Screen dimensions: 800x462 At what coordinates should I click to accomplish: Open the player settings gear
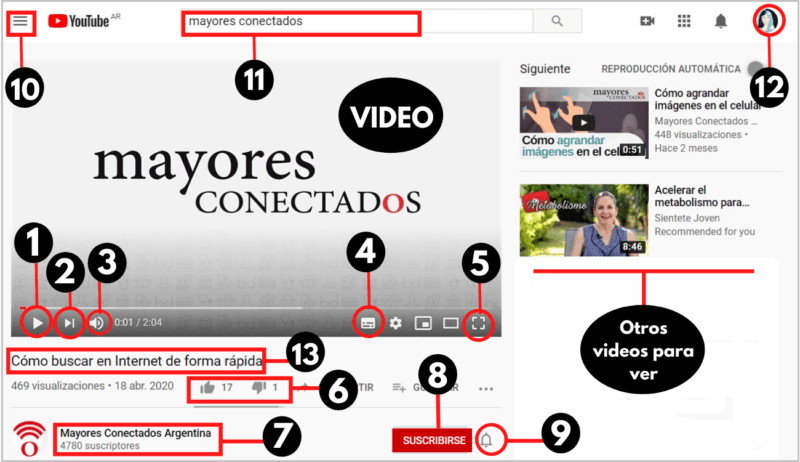pos(395,323)
